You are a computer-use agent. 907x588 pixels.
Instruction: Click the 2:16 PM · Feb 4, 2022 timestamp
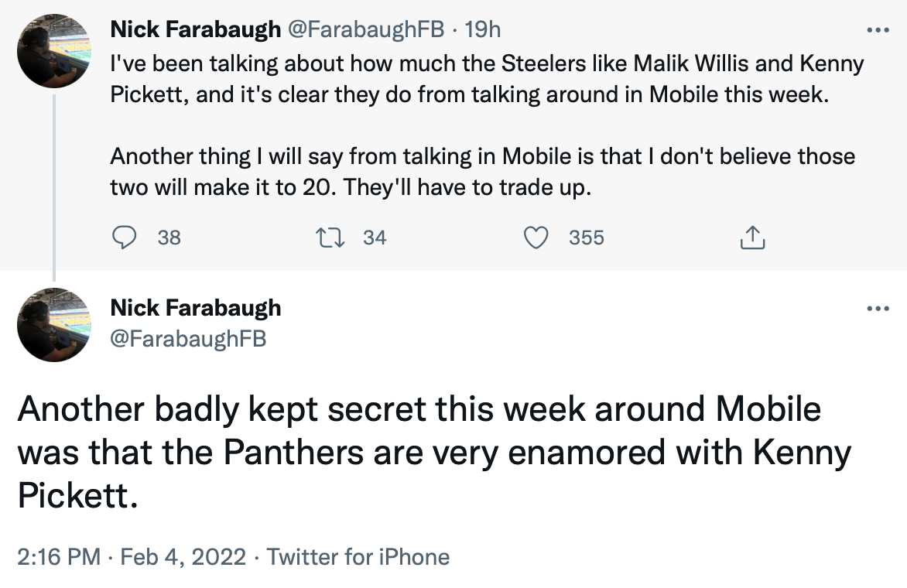coord(132,557)
